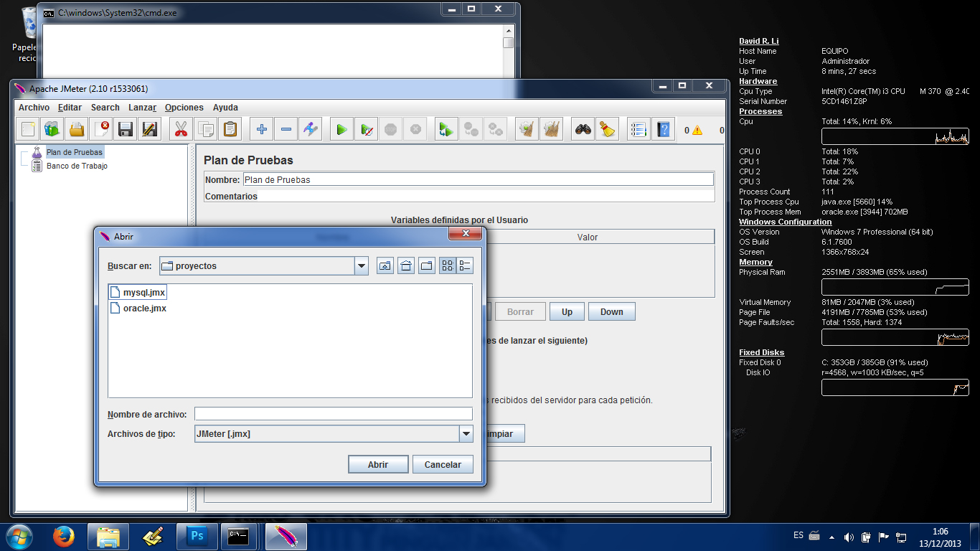Screen dimensions: 980x551
Task: Click the Remote Start All icon
Action: [x=446, y=130]
